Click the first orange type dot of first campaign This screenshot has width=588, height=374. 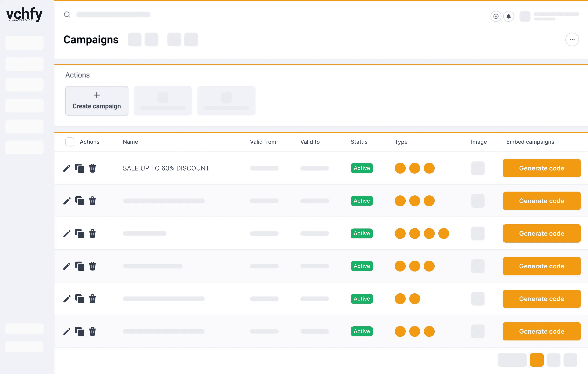pos(400,168)
